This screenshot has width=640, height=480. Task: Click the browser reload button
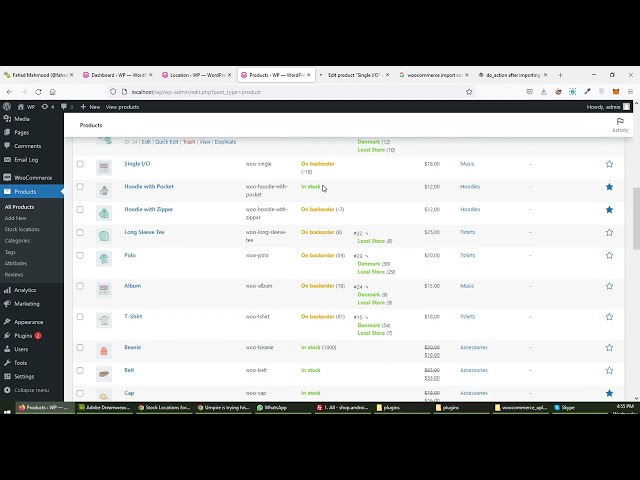click(x=38, y=92)
